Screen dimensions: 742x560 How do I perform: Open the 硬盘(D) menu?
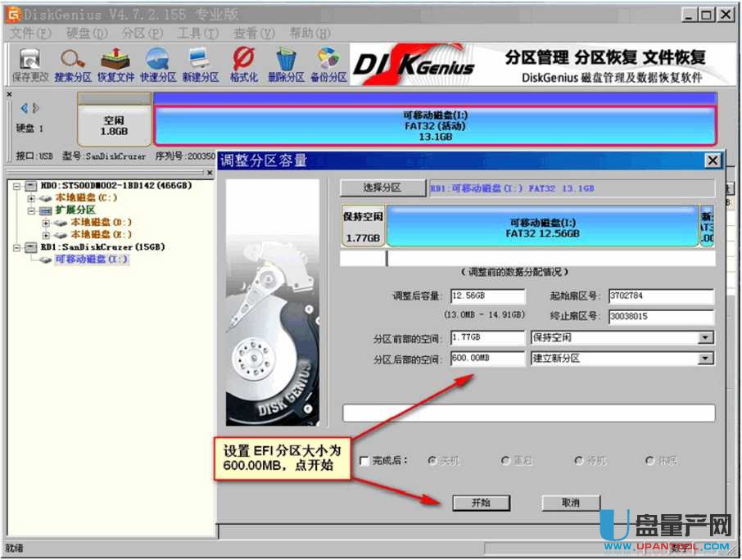pos(87,33)
